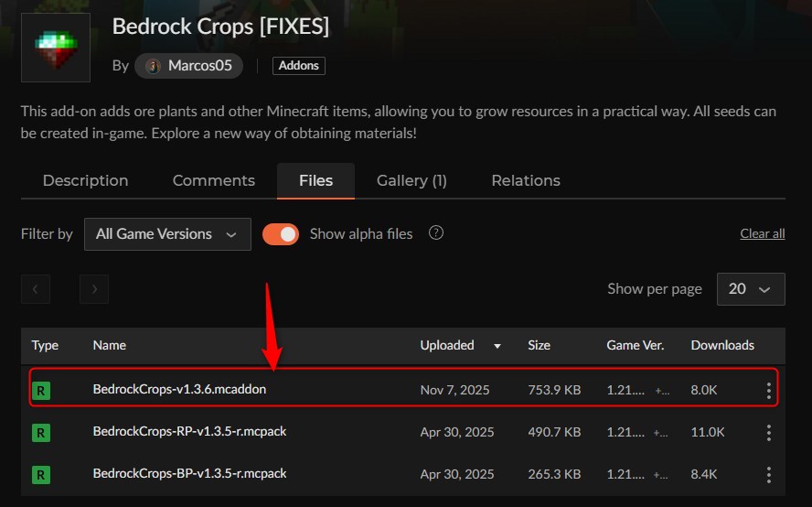The image size is (812, 507).
Task: Click the 753.9 KB size cell
Action: 554,390
